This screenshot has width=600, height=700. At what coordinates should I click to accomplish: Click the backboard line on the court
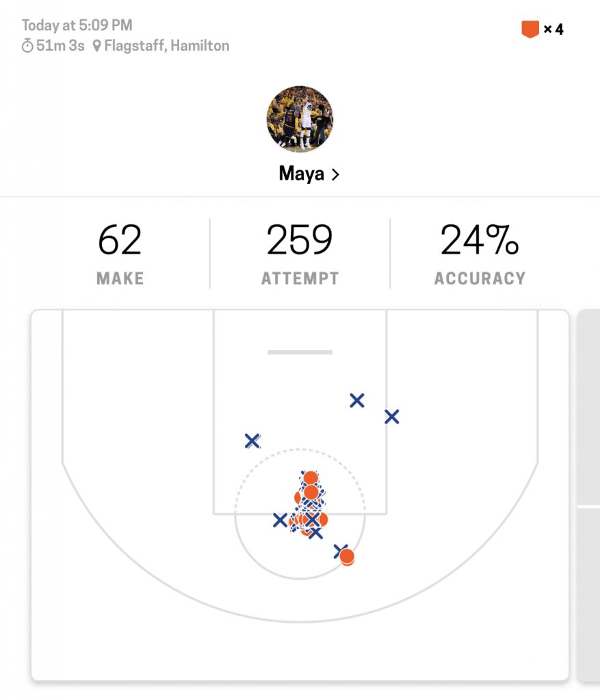[300, 352]
